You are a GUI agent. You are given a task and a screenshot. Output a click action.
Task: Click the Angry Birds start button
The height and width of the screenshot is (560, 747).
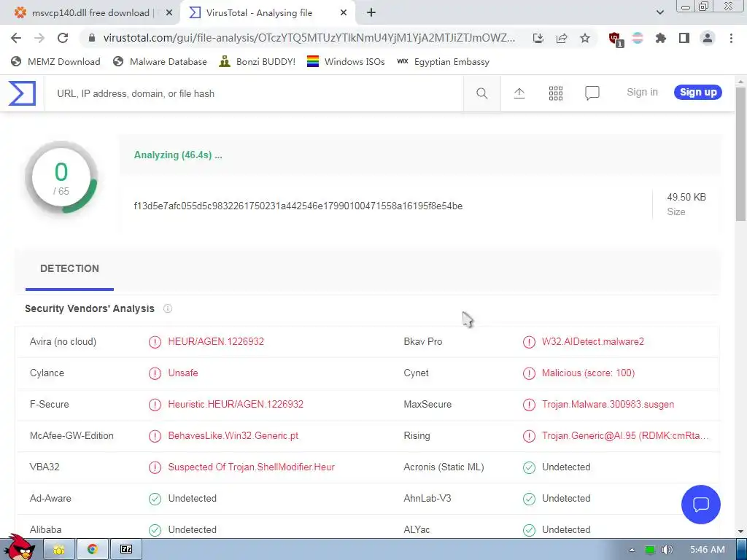(20, 548)
